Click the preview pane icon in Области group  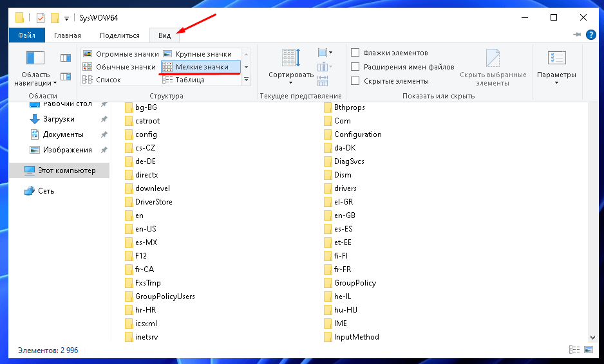[x=65, y=58]
